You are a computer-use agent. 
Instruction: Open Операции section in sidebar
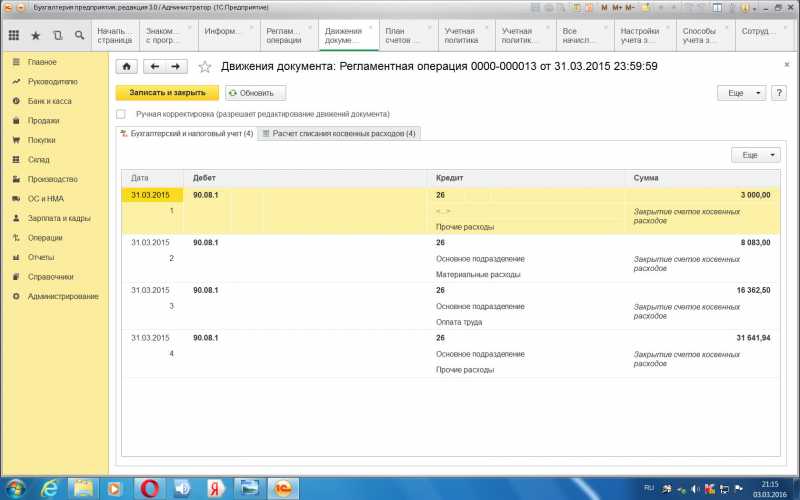(x=45, y=238)
